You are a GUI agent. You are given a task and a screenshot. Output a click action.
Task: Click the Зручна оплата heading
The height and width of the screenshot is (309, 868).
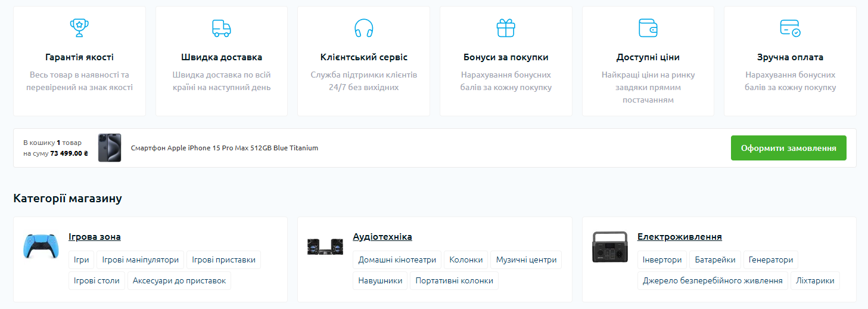click(790, 57)
